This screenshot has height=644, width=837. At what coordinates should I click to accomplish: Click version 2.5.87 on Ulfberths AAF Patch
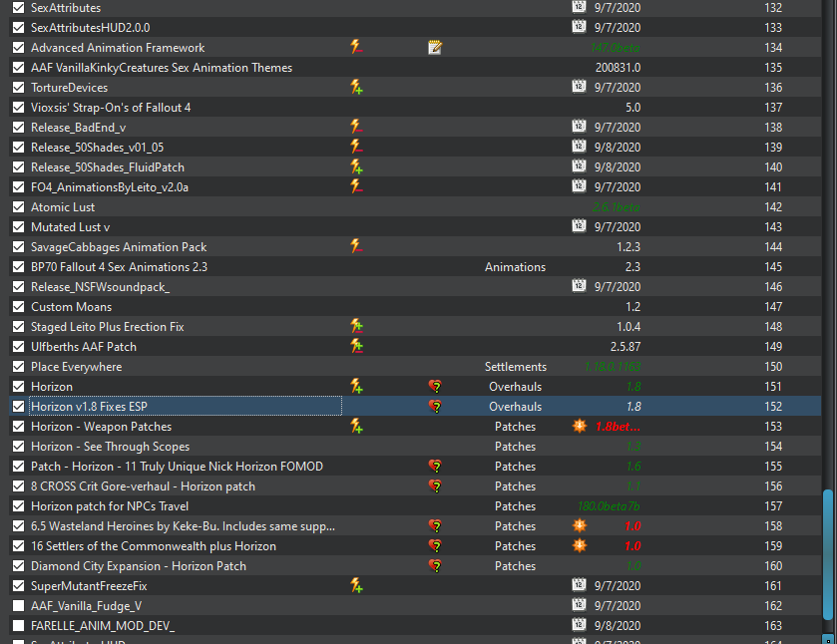click(x=626, y=347)
